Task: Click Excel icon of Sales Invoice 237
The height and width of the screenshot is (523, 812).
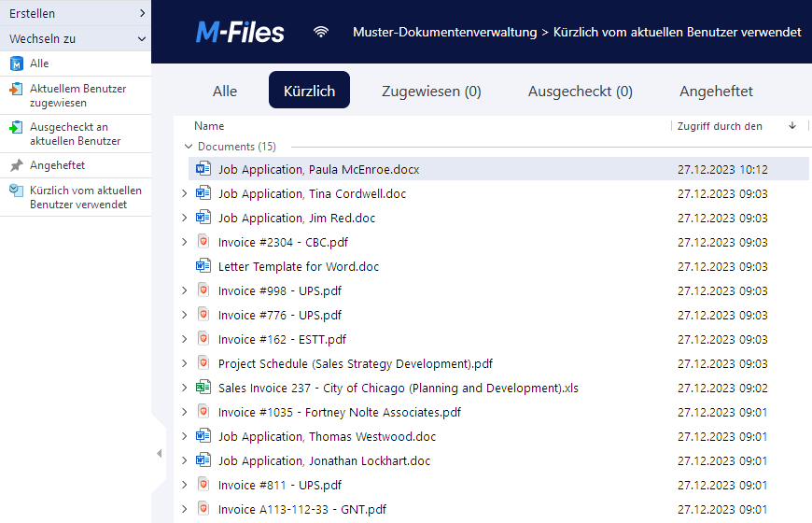Action: 203,388
